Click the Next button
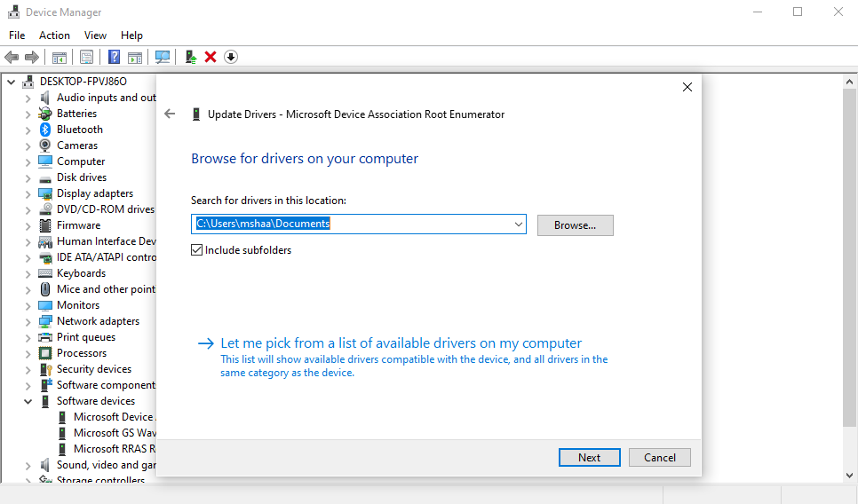The image size is (858, 504). 589,458
